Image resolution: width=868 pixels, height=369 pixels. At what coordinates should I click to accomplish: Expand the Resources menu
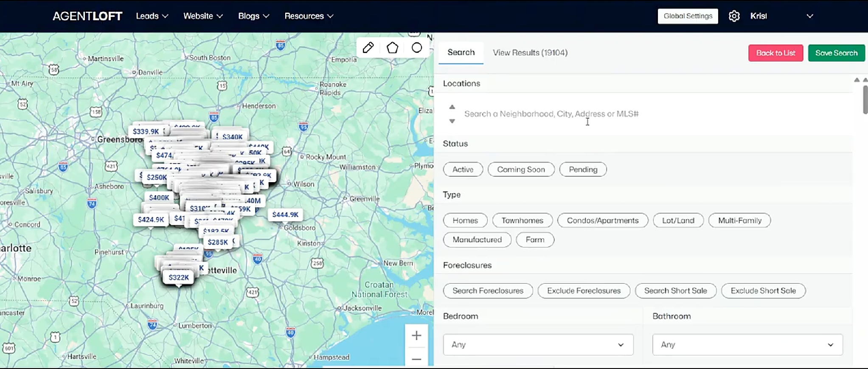pos(309,16)
